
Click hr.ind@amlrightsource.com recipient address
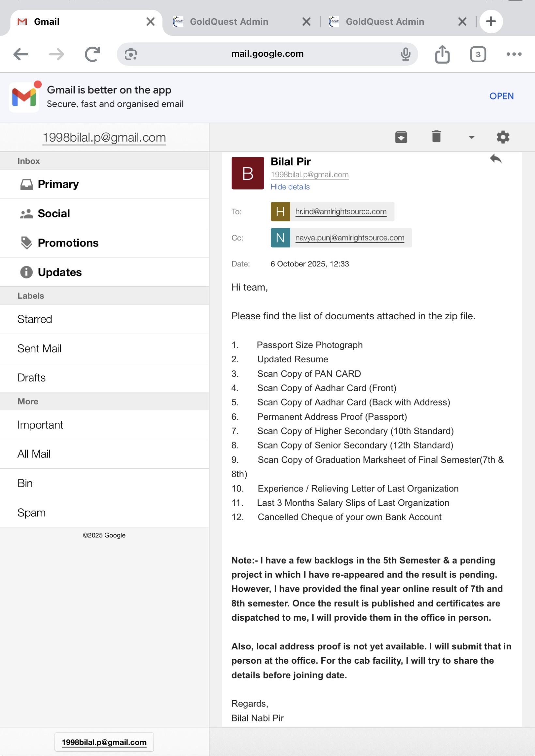click(341, 211)
